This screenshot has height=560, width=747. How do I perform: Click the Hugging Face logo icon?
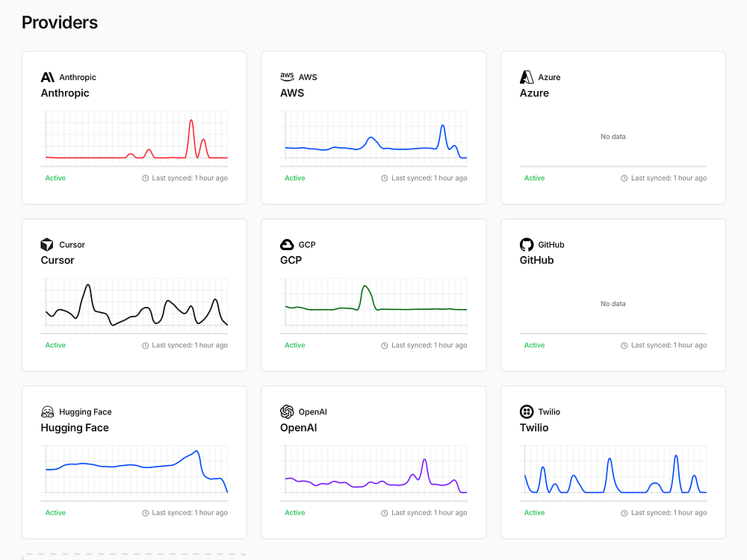[47, 411]
